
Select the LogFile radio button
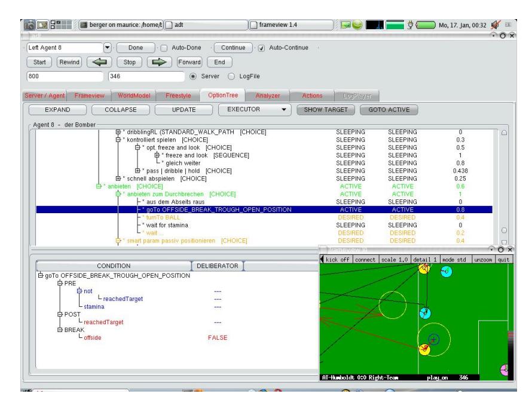231,76
